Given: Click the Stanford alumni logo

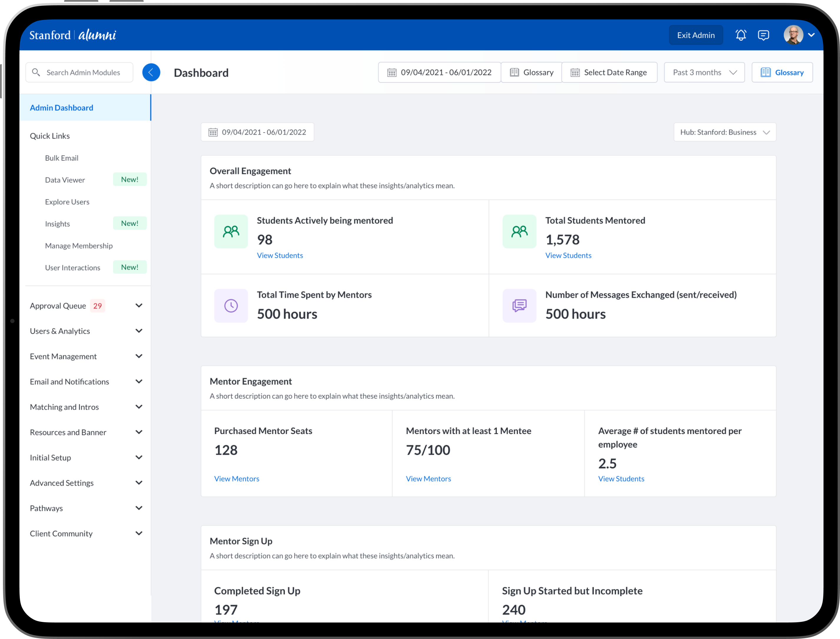Looking at the screenshot, I should coord(73,35).
